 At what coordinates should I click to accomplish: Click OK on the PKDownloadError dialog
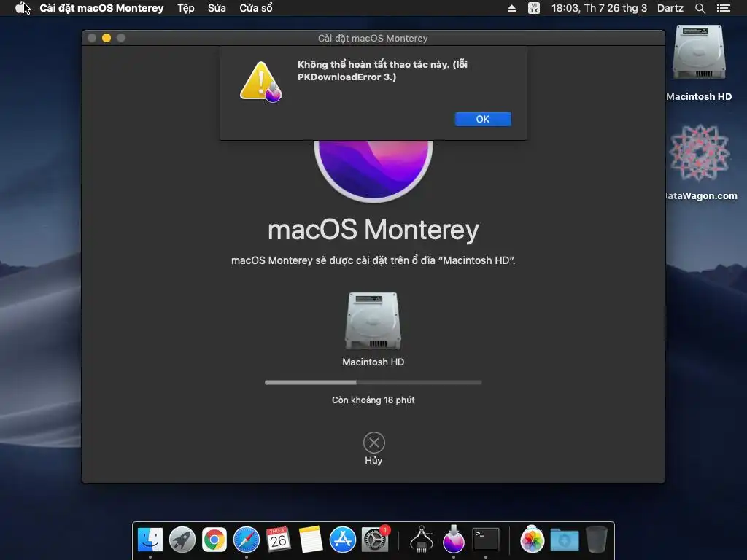[483, 119]
